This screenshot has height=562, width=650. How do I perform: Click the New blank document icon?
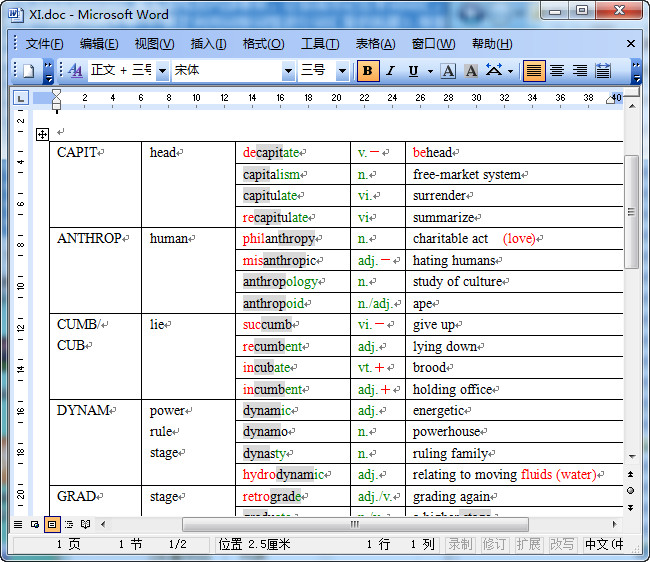[28, 71]
